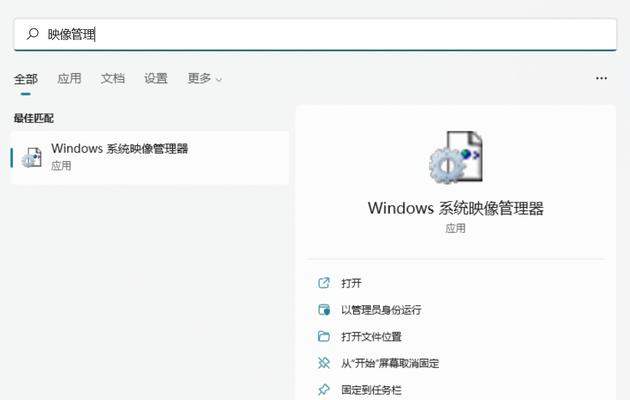The image size is (630, 400).
Task: Click the small app icon in best match result
Action: coord(32,157)
